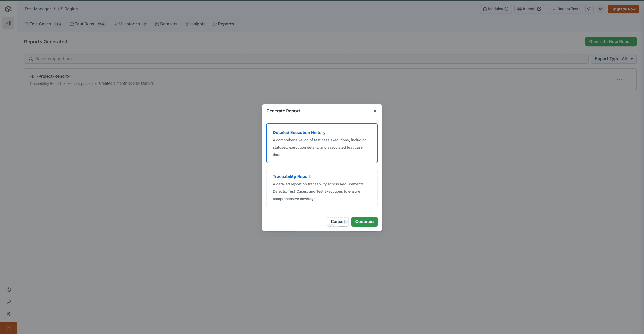
Task: Select the Traceability Report option
Action: coord(322,187)
